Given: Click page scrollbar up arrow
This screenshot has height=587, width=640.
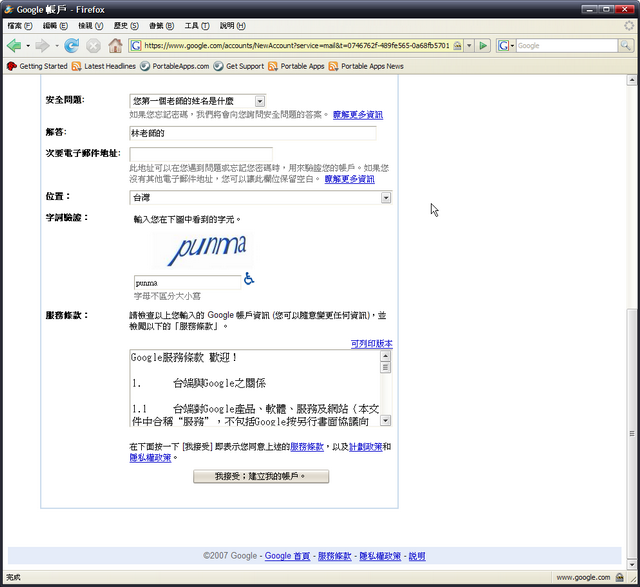Looking at the screenshot, I should point(632,80).
